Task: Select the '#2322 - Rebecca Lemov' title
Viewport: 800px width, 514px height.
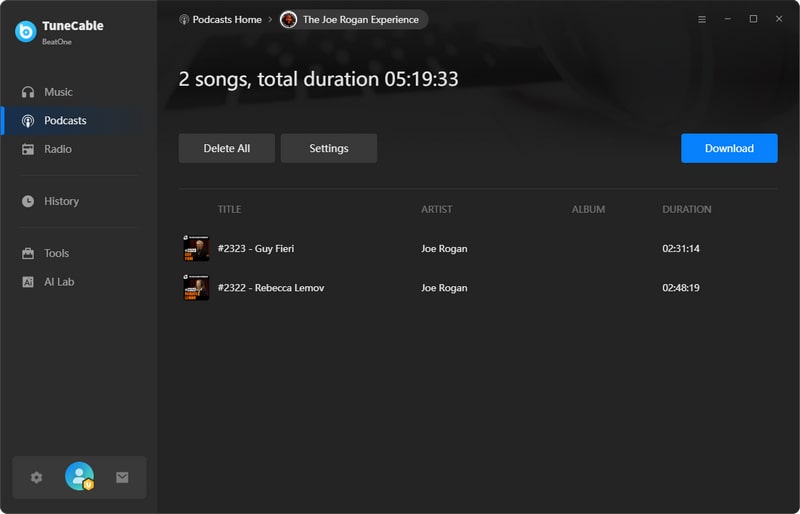Action: point(271,288)
